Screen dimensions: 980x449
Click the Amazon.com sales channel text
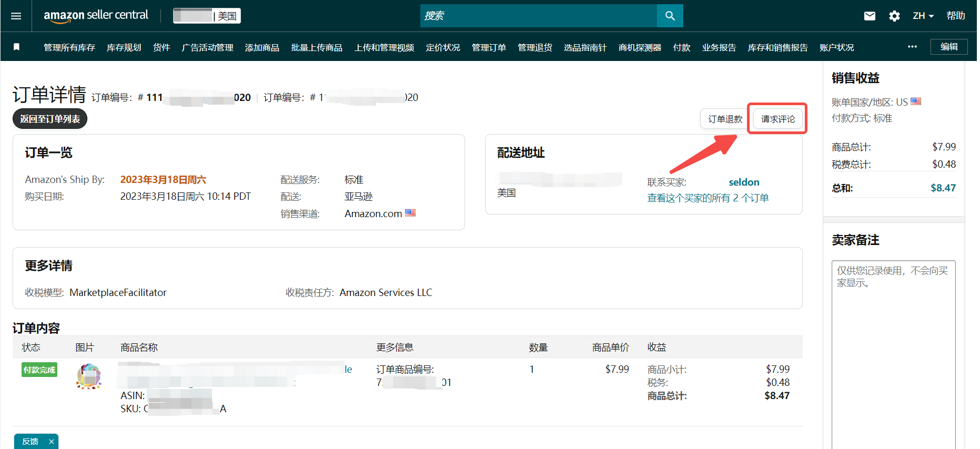(373, 213)
